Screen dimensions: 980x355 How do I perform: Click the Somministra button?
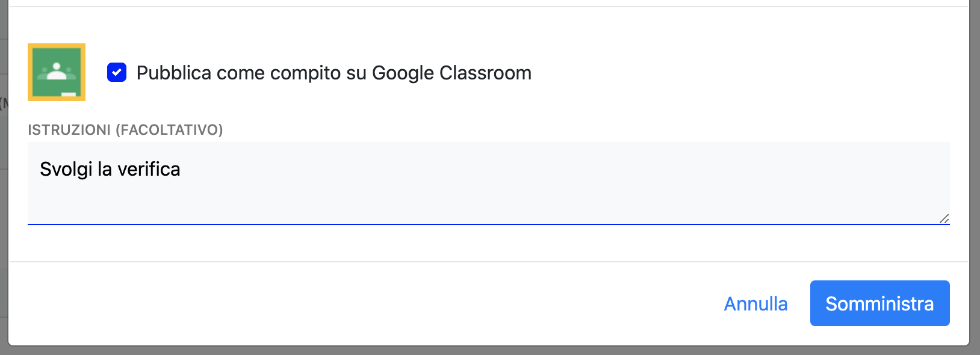click(879, 303)
